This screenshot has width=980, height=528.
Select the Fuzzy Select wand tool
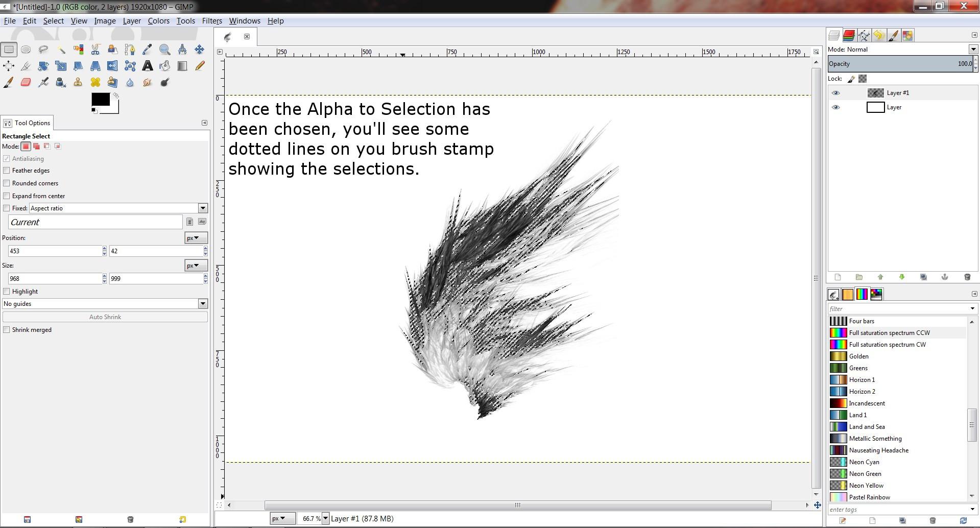61,50
